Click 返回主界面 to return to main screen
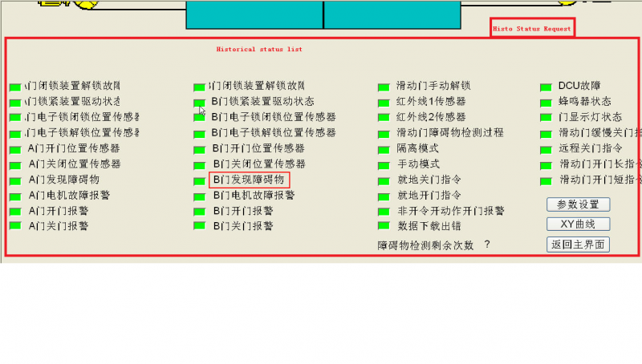Screen dimensions: 642x364 pos(578,245)
